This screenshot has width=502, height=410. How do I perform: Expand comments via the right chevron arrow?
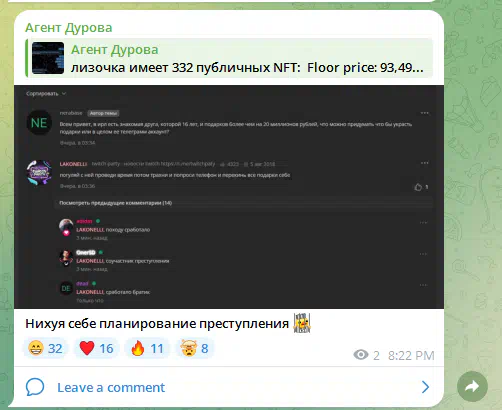tap(425, 387)
